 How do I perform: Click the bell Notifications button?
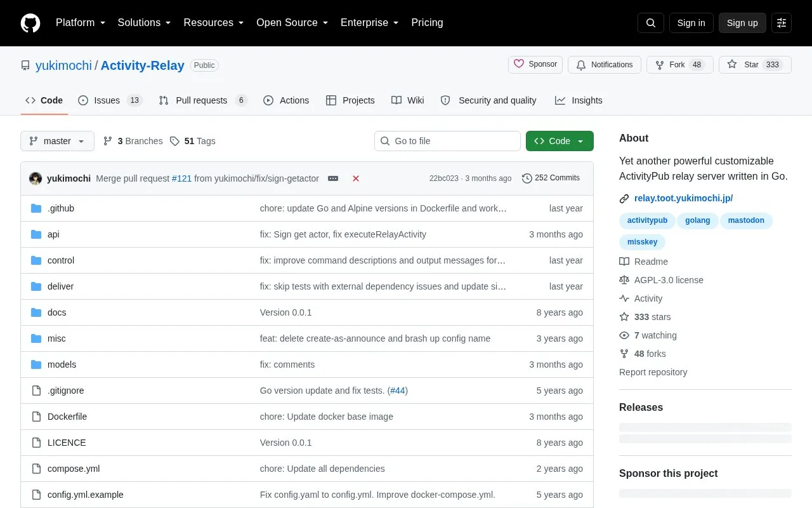coord(605,65)
